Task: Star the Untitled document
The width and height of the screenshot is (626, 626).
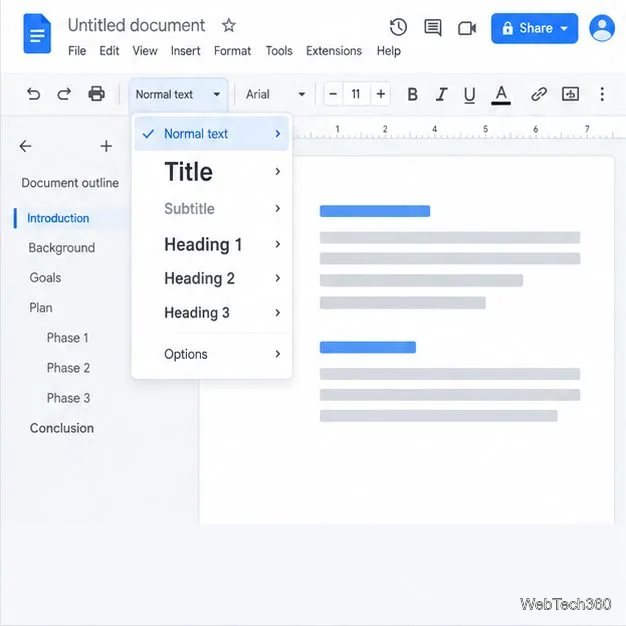Action: click(229, 26)
